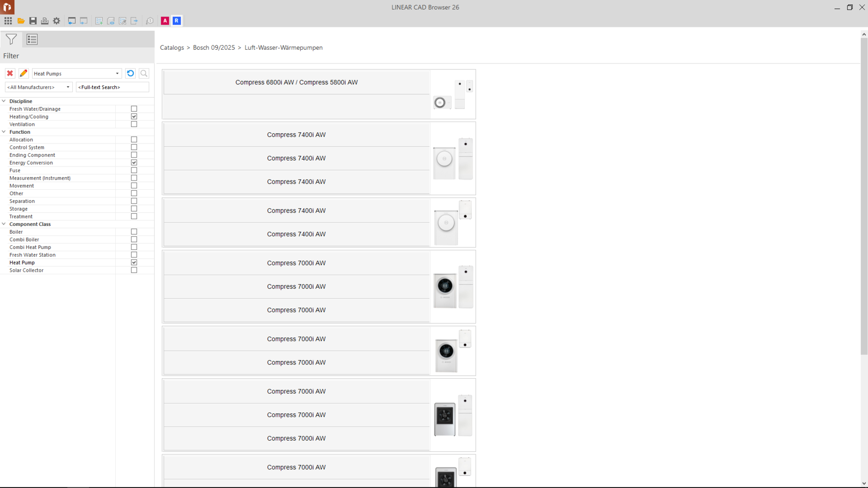Click the window forward-arrow navigation icon
Image resolution: width=868 pixels, height=488 pixels.
pos(84,21)
